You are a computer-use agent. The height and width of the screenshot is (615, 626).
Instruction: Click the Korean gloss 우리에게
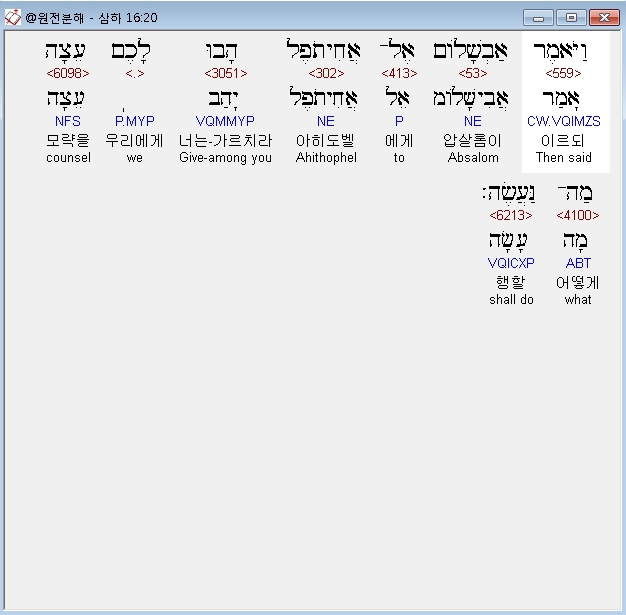(x=134, y=140)
